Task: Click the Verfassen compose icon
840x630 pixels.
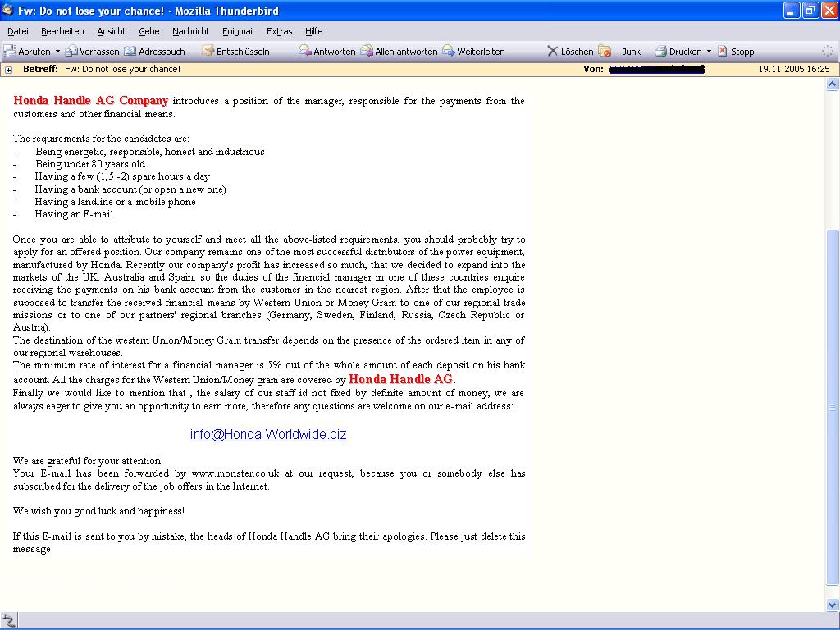Action: [x=71, y=52]
